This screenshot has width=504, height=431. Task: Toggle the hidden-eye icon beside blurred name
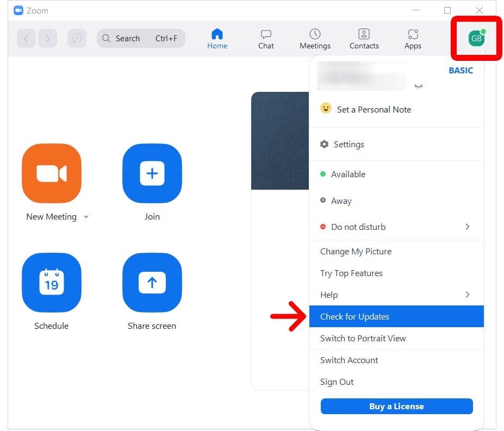coord(418,86)
